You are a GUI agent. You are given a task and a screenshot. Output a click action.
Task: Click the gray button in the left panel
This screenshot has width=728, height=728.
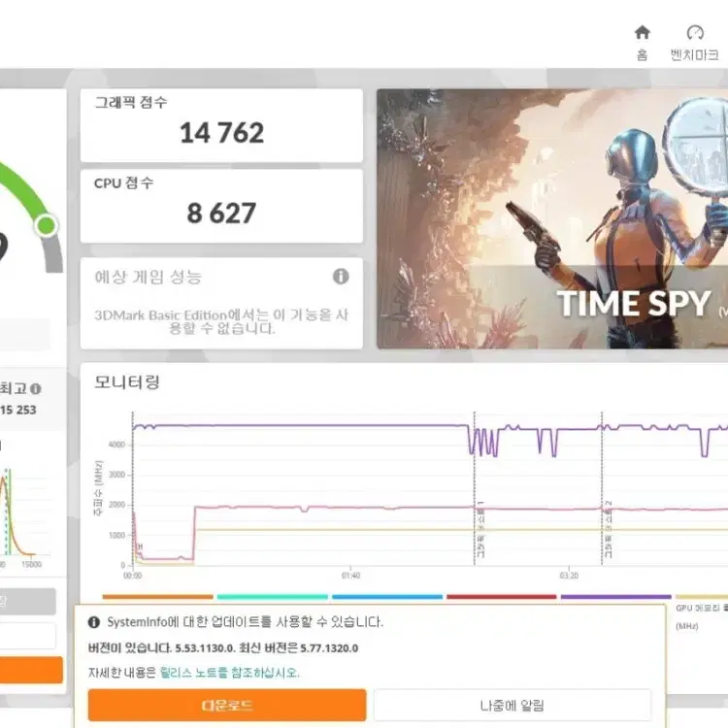click(x=28, y=601)
